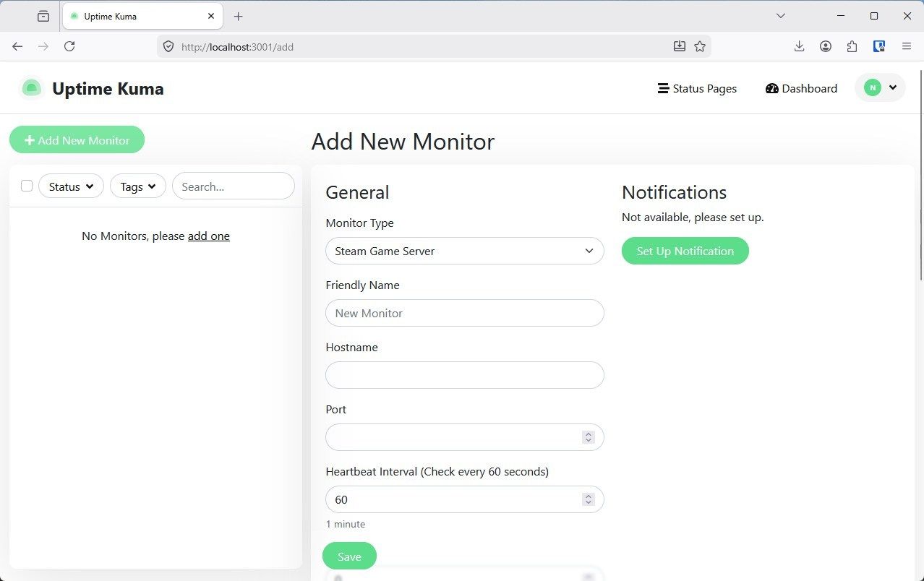924x581 pixels.
Task: Open the Status filter dropdown
Action: [71, 186]
